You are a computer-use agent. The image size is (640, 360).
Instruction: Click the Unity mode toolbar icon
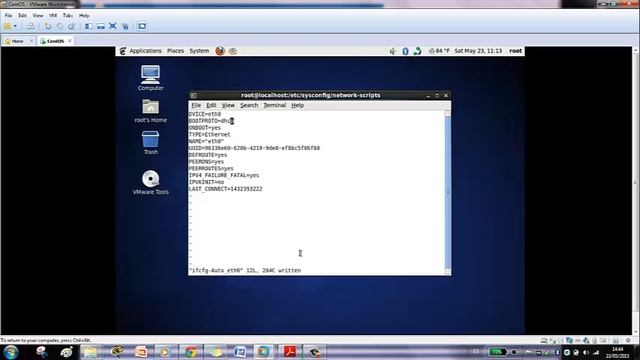[x=125, y=26]
